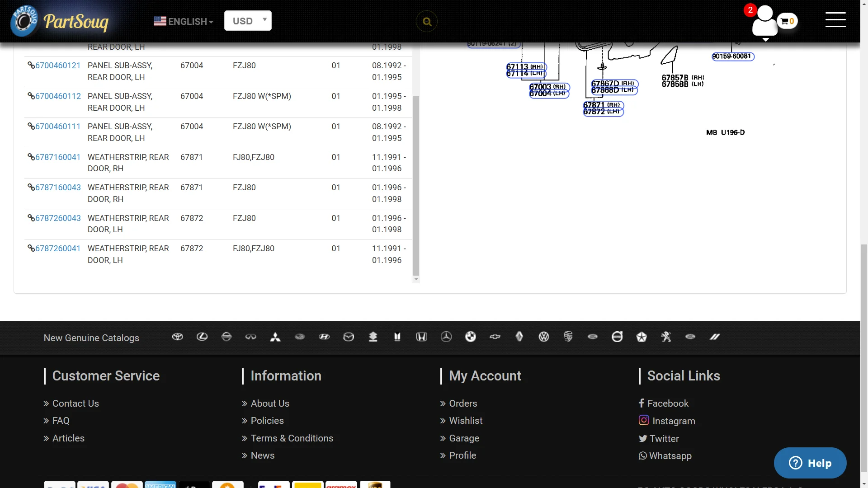The width and height of the screenshot is (868, 488).
Task: Click the user account avatar icon
Action: [764, 22]
